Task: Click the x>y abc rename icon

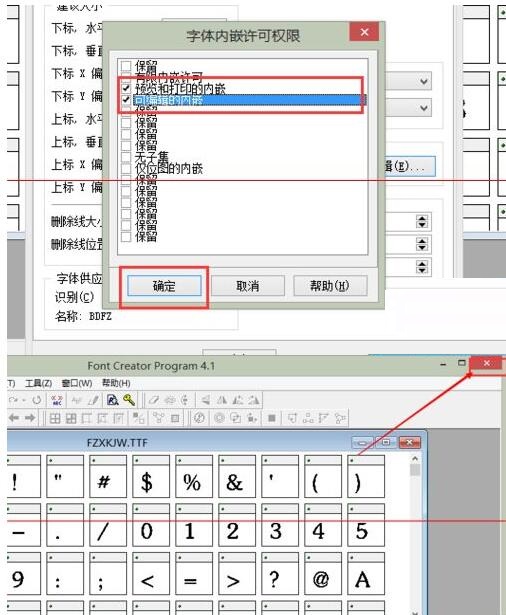Action: 57,400
